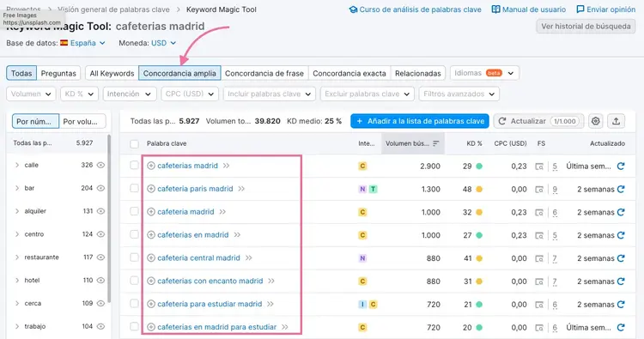The image size is (644, 339).
Task: View SERP icon for 'cafeteria paris madrid'
Action: (x=539, y=189)
